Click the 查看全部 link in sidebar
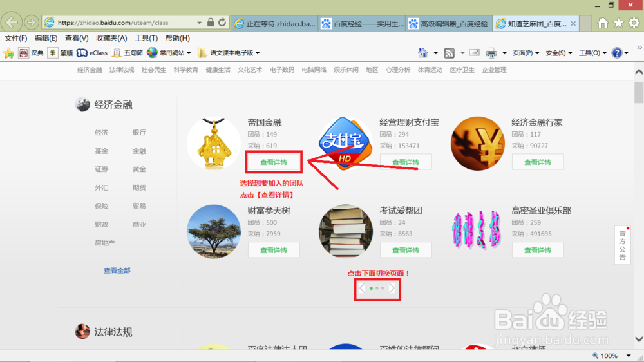The image size is (644, 362). pos(117,271)
